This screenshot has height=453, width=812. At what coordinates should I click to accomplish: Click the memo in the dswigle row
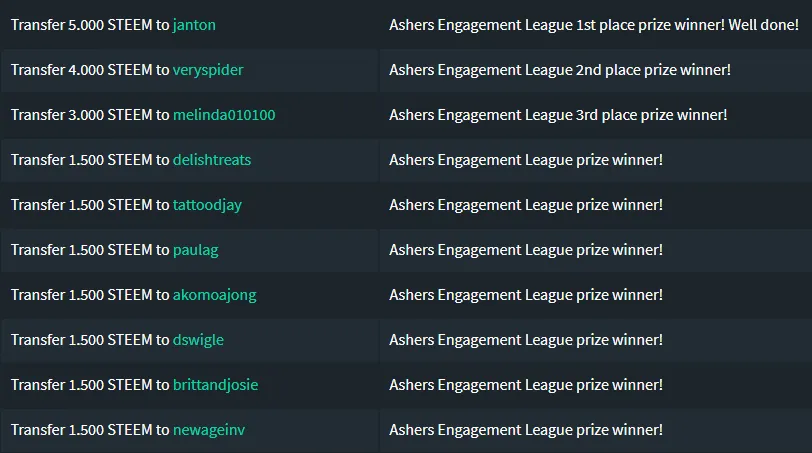pyautogui.click(x=526, y=340)
